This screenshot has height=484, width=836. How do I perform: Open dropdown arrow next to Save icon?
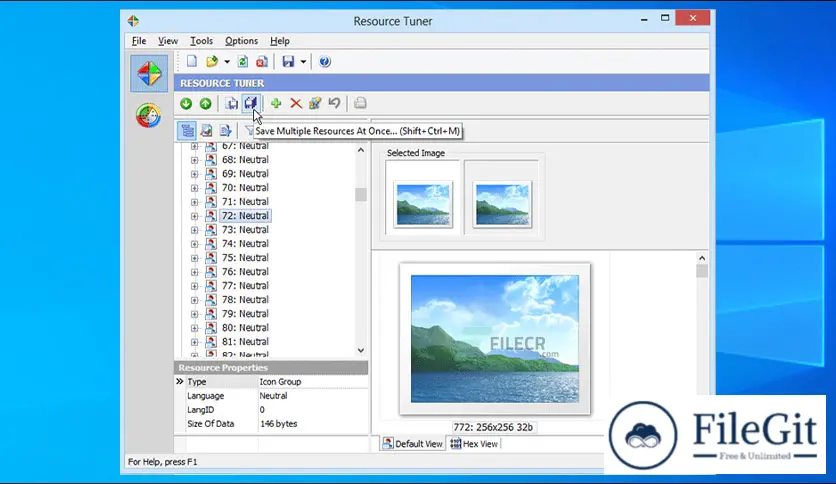[303, 62]
